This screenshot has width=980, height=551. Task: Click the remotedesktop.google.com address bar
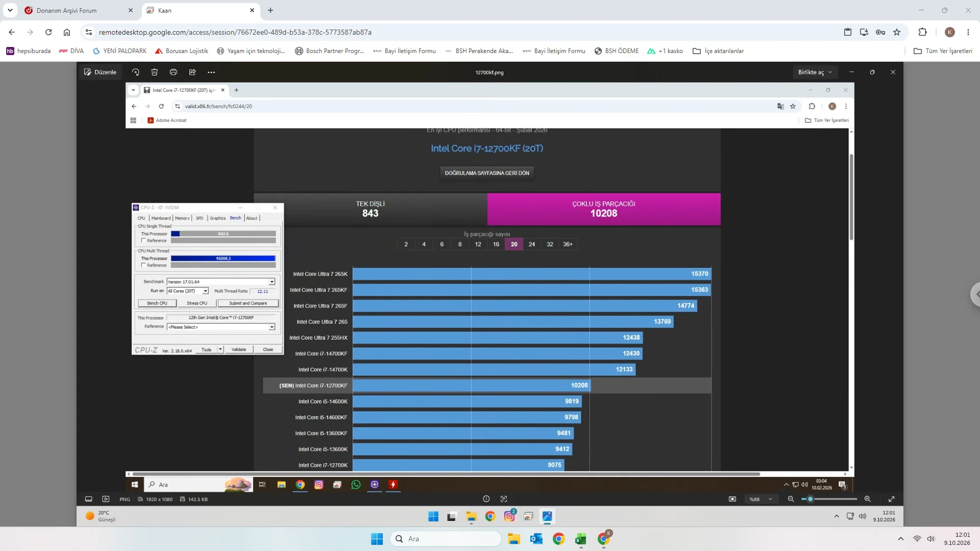coord(459,32)
